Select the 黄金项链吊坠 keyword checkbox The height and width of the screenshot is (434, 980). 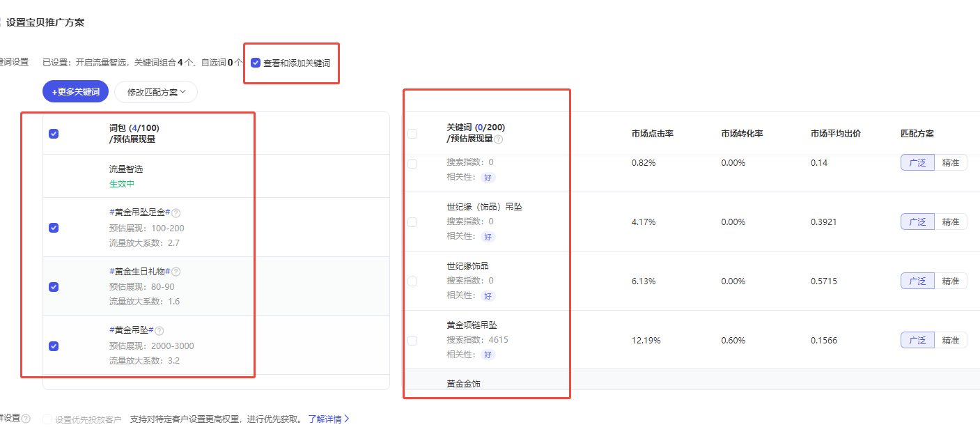click(x=412, y=340)
